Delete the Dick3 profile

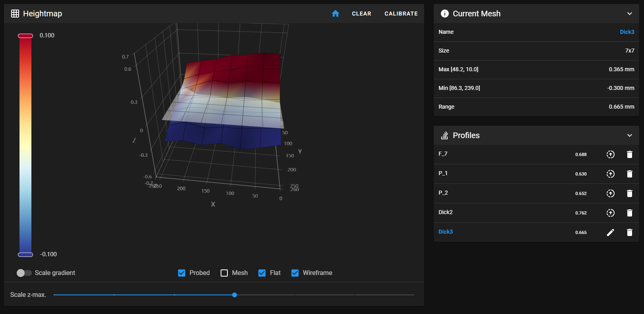point(630,232)
